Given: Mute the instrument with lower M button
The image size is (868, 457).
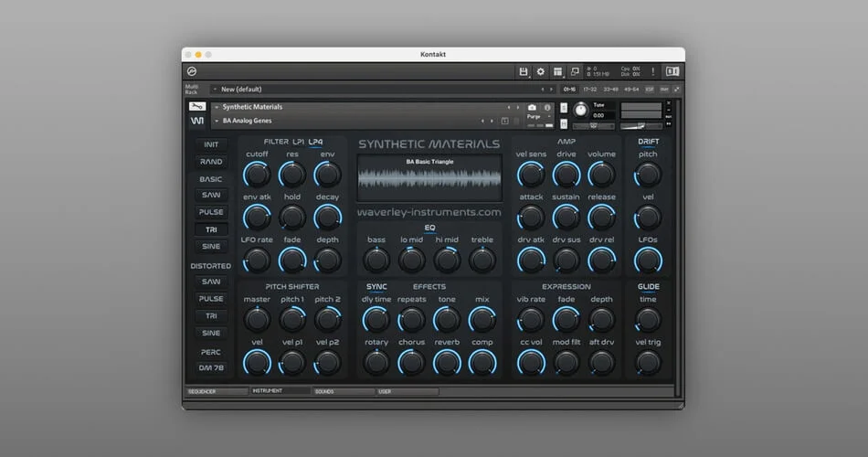Looking at the screenshot, I should click(x=564, y=124).
